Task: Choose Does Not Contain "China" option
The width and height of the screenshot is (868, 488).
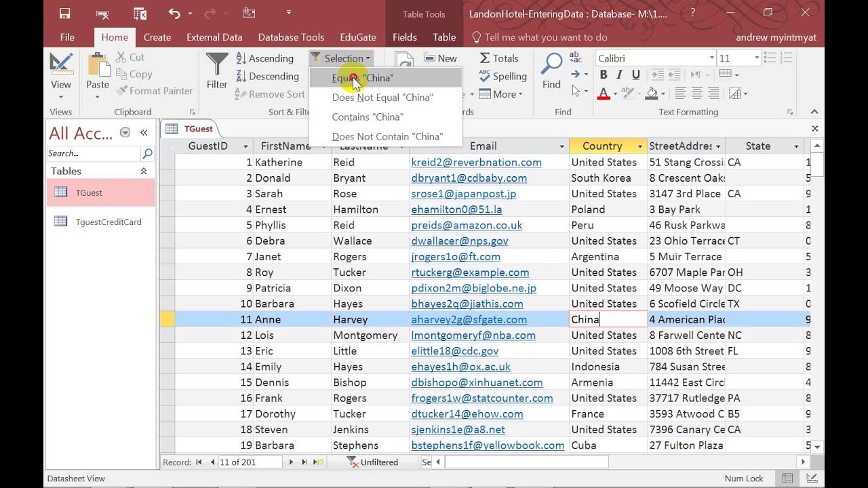Action: (385, 136)
